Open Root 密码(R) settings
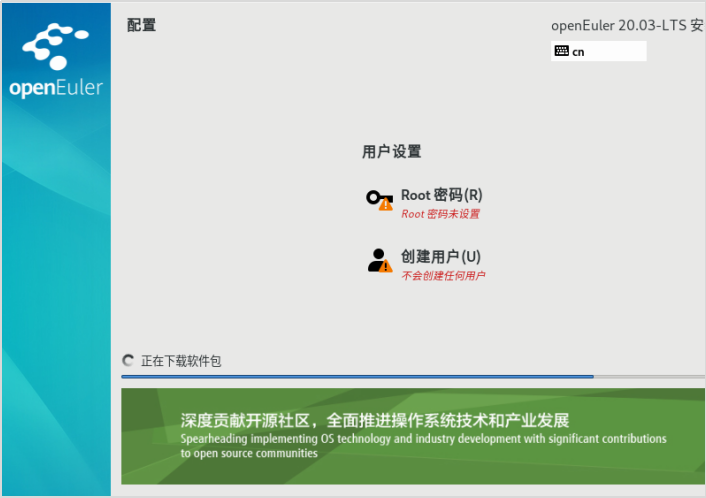706x498 pixels. click(441, 195)
